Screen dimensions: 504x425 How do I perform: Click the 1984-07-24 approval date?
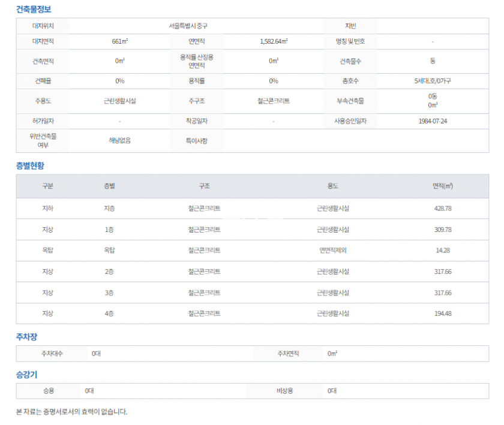pyautogui.click(x=433, y=121)
